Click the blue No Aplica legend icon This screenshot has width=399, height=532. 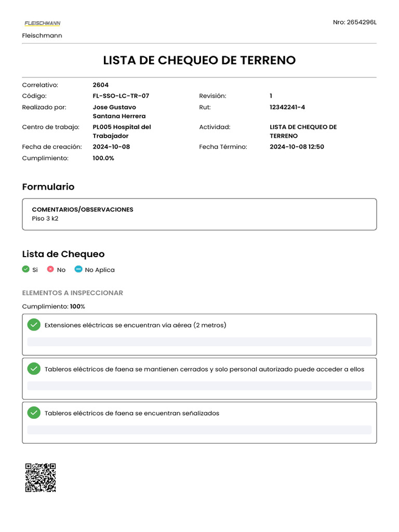[x=78, y=269]
